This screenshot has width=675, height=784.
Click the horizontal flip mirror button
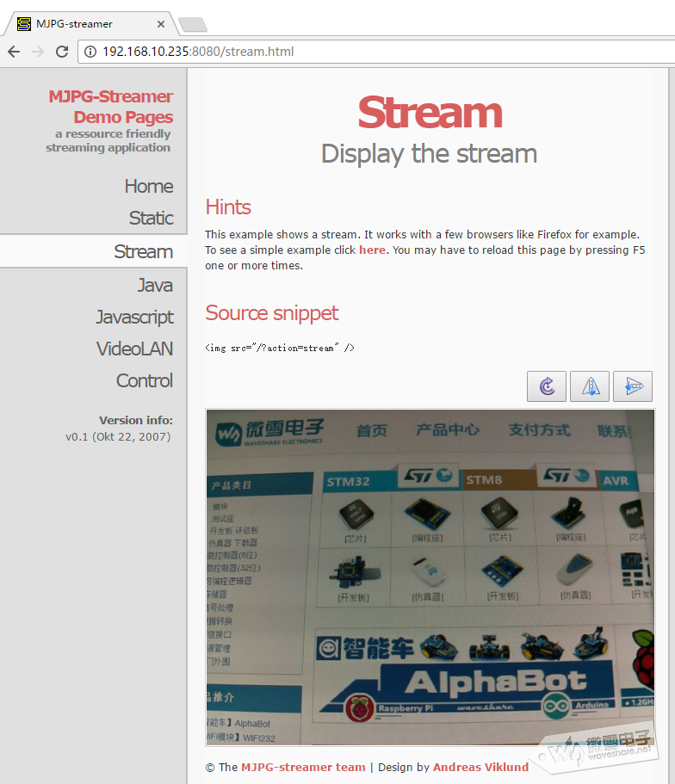click(x=590, y=386)
